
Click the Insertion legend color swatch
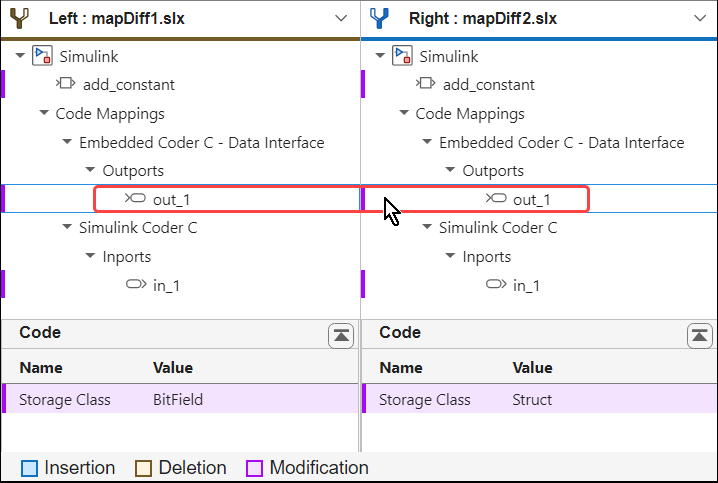tap(29, 468)
